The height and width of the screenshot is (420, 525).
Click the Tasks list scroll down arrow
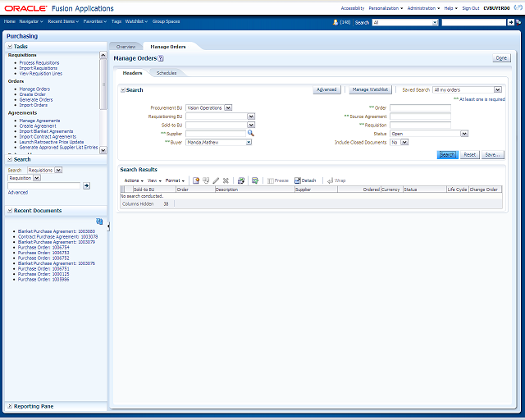point(103,150)
